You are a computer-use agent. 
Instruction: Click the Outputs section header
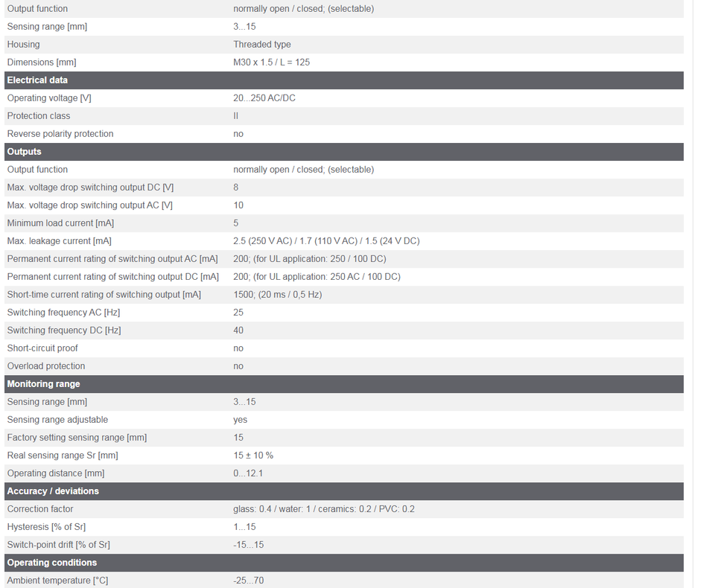click(25, 152)
